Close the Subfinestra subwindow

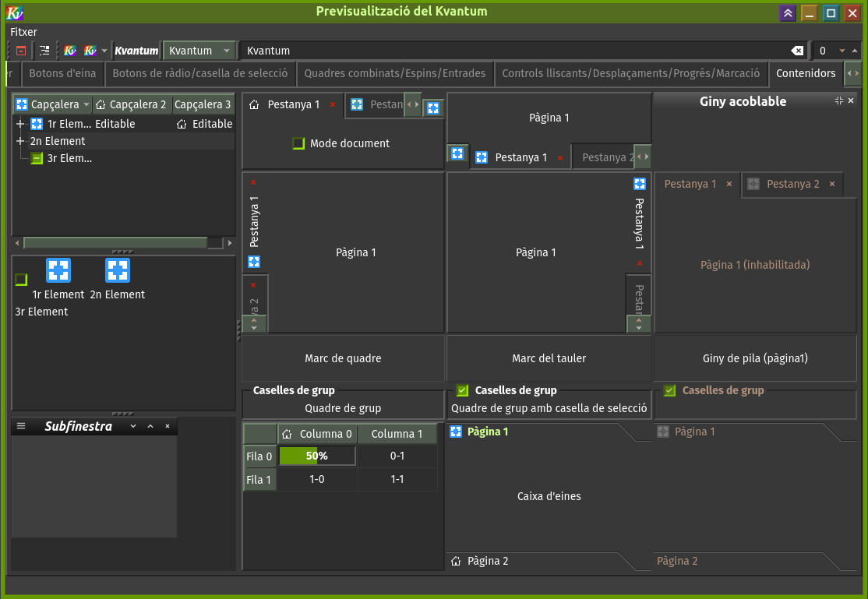pyautogui.click(x=168, y=426)
